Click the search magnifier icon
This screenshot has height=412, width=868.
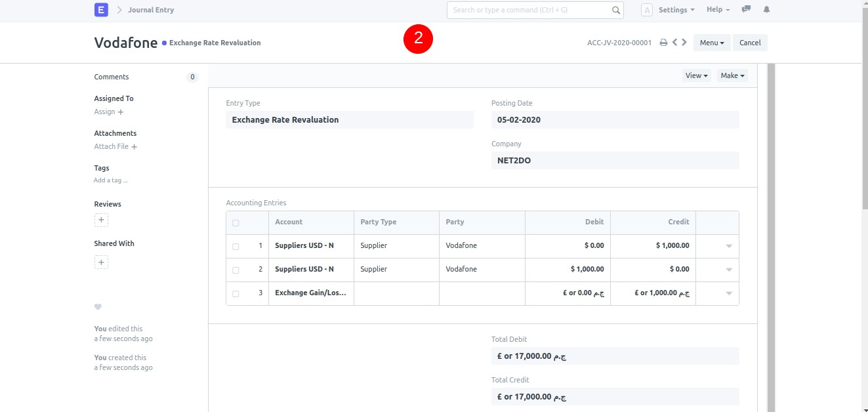pyautogui.click(x=616, y=10)
